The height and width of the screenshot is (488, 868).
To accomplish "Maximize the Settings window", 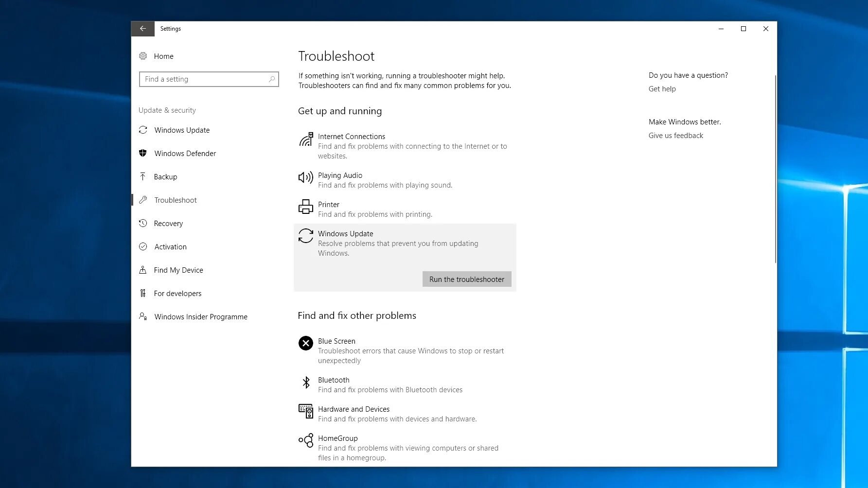I will coord(744,29).
